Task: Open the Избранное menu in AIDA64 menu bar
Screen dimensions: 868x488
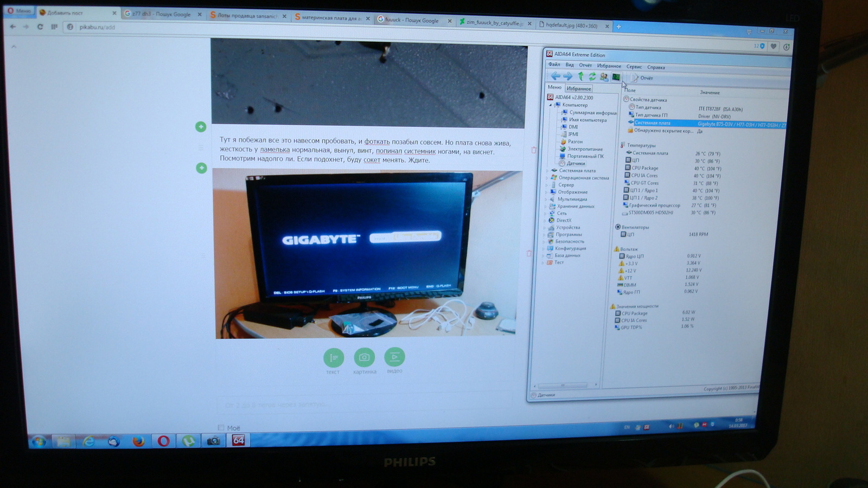Action: (x=609, y=66)
